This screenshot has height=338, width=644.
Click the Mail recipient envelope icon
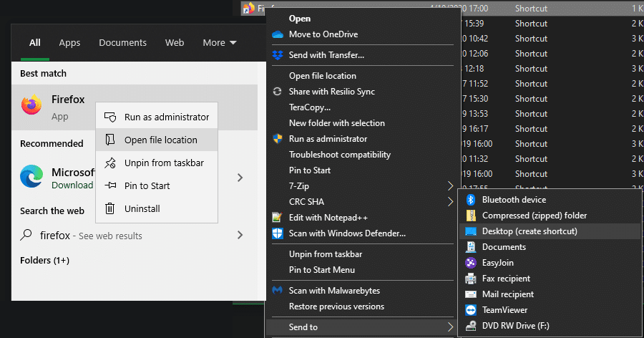coord(471,294)
